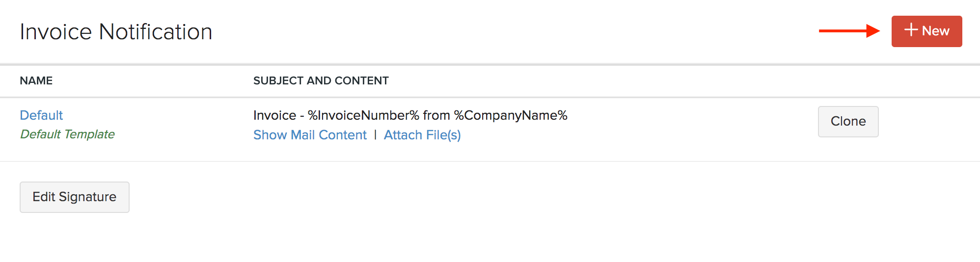
Task: Click the pipe separator between the links
Action: pos(375,135)
